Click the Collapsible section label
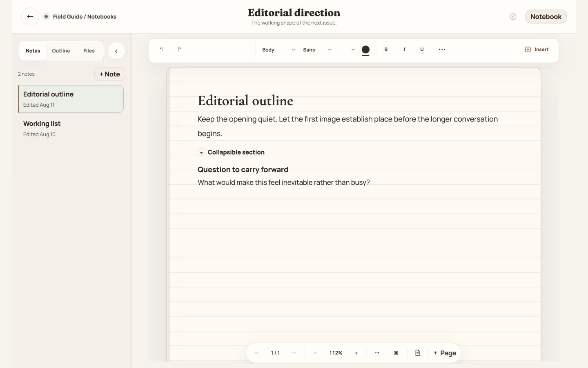Viewport: 588px width, 368px height. click(x=236, y=152)
